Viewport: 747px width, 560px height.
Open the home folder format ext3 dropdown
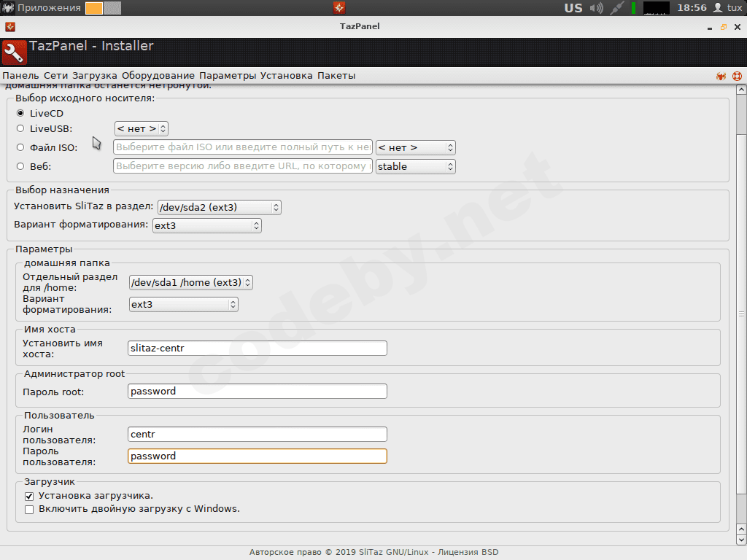[x=183, y=304]
